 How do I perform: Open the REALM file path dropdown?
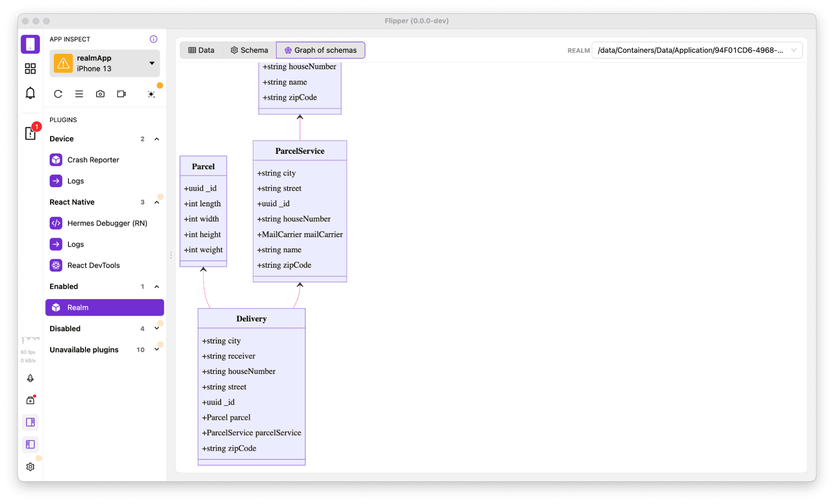pyautogui.click(x=697, y=50)
